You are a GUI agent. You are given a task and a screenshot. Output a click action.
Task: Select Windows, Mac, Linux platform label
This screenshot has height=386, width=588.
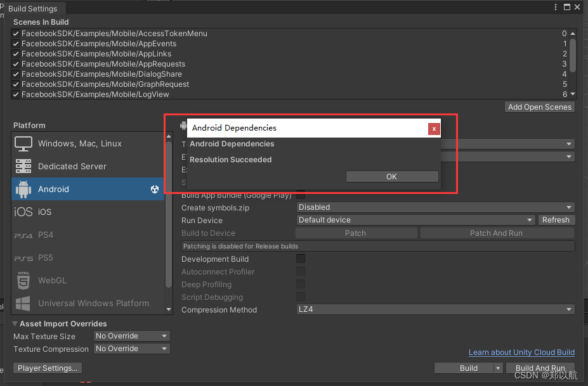(x=80, y=144)
